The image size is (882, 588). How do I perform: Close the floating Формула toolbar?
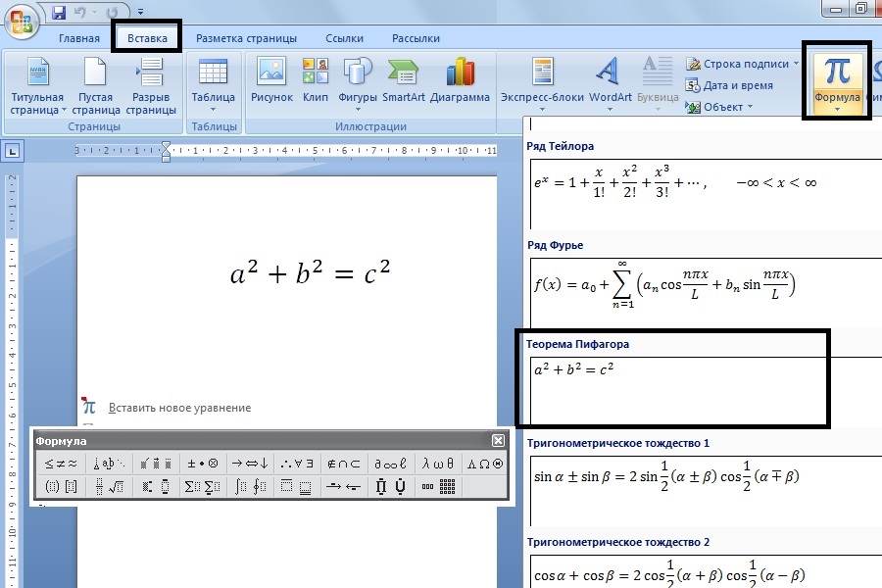(498, 441)
